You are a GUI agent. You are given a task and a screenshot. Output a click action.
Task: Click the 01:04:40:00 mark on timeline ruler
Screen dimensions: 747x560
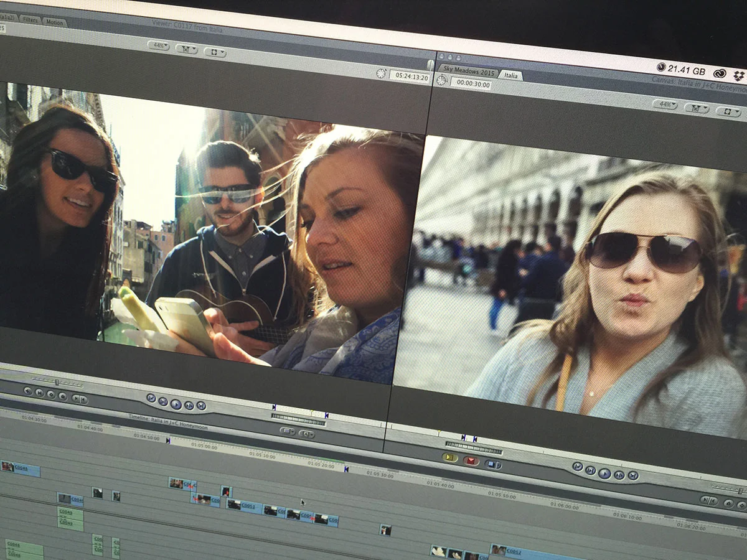point(90,428)
